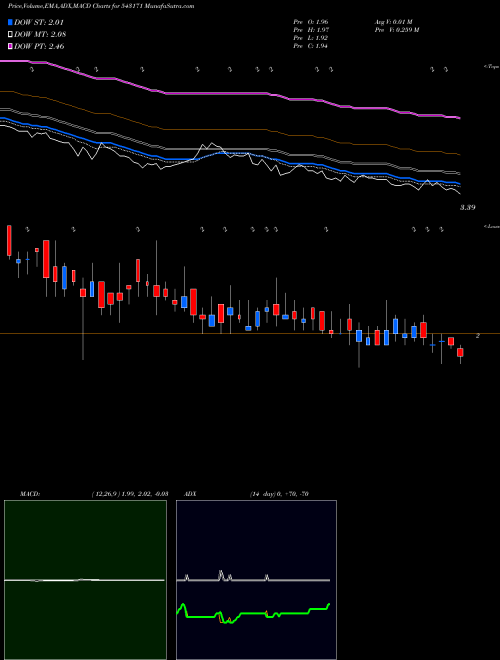
Task: Click the 'Pre C: 1.94' close value
Action: point(311,46)
